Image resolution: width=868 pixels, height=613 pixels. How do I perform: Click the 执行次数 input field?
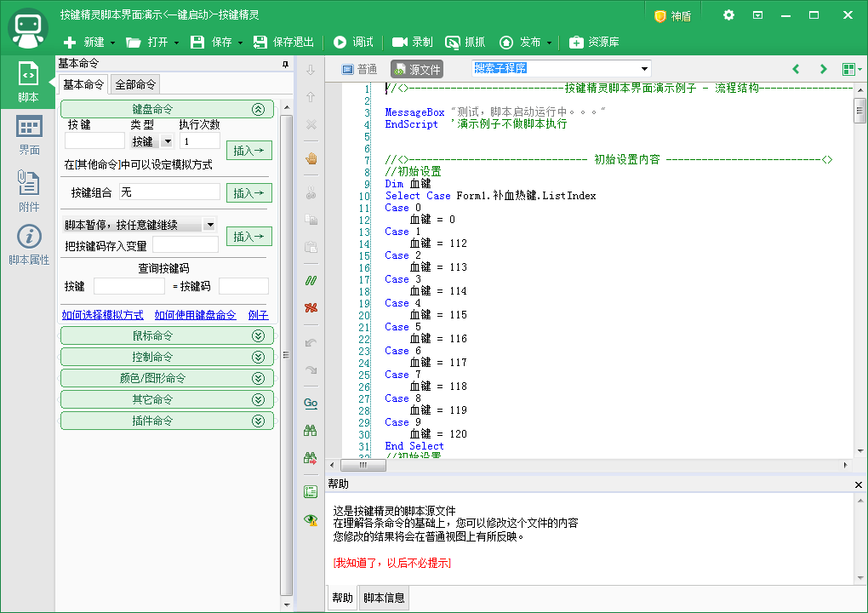tap(199, 141)
